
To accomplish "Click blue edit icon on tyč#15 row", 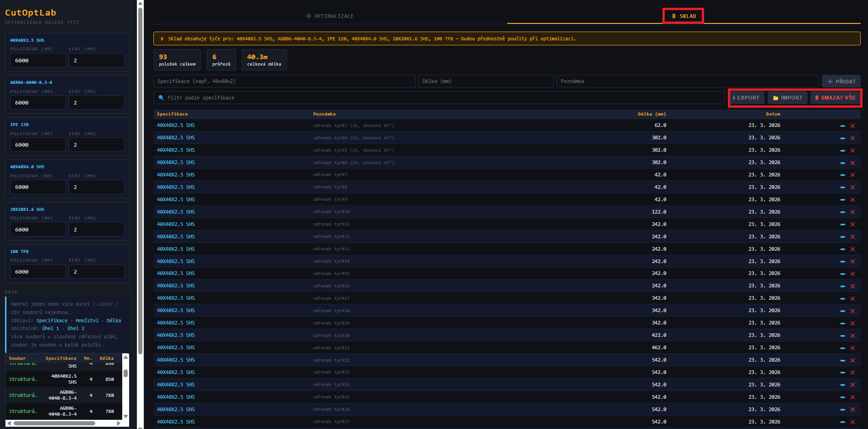I will [842, 274].
